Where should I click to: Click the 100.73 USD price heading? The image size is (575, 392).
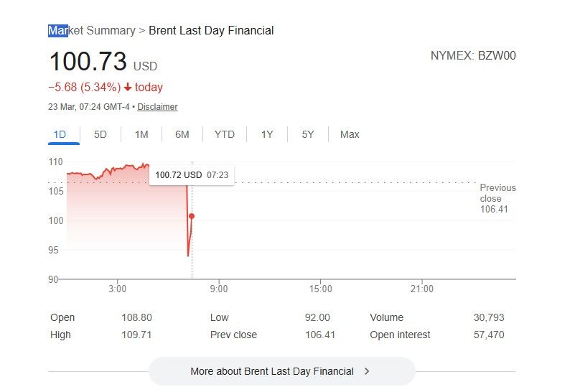tap(88, 62)
